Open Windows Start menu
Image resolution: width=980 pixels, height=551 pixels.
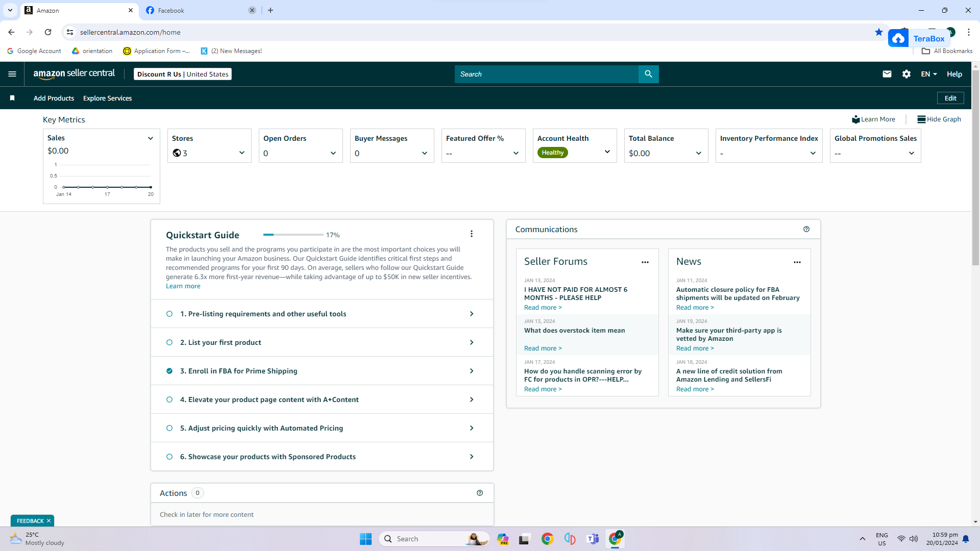point(366,539)
